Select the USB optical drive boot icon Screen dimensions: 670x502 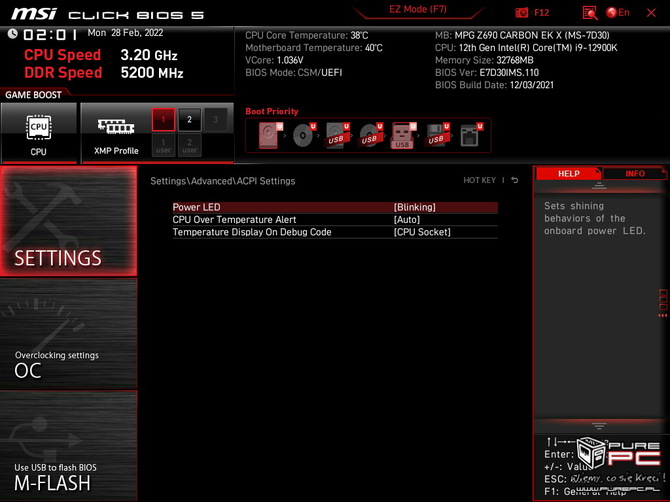370,135
